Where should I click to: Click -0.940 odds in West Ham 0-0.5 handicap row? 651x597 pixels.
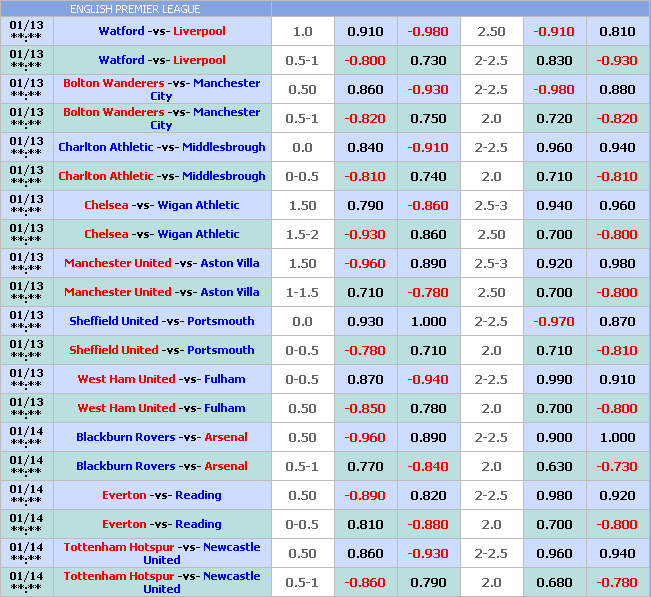coord(428,380)
